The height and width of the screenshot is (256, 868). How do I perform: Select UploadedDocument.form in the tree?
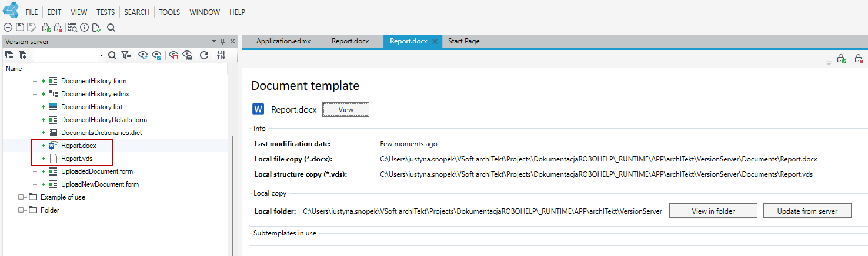97,171
